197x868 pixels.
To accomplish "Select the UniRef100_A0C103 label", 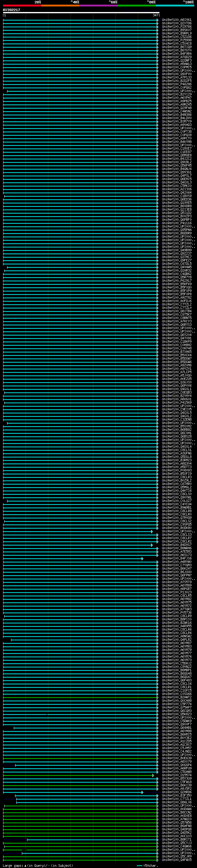I will (176, 836).
